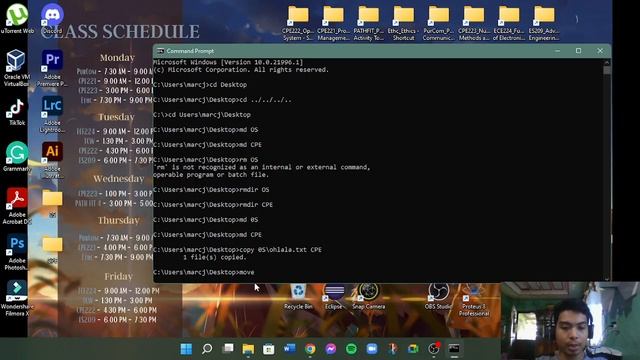Click the '1 file(s) copied.' output line
This screenshot has height=360, width=640.
(214, 258)
